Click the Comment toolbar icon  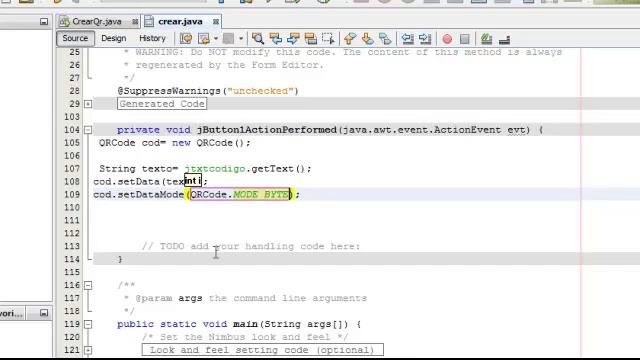click(x=486, y=39)
